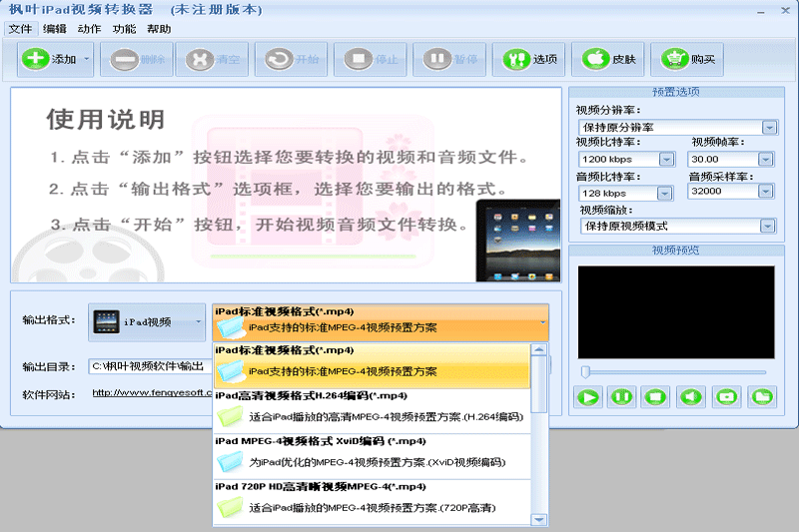The image size is (799, 532).
Task: Click the scroll down arrow of format list
Action: 539,519
